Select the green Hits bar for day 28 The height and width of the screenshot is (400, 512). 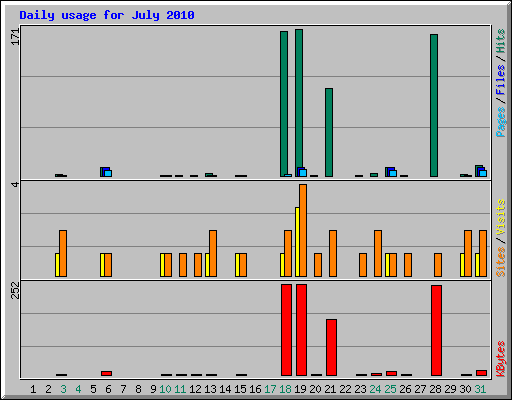point(434,105)
